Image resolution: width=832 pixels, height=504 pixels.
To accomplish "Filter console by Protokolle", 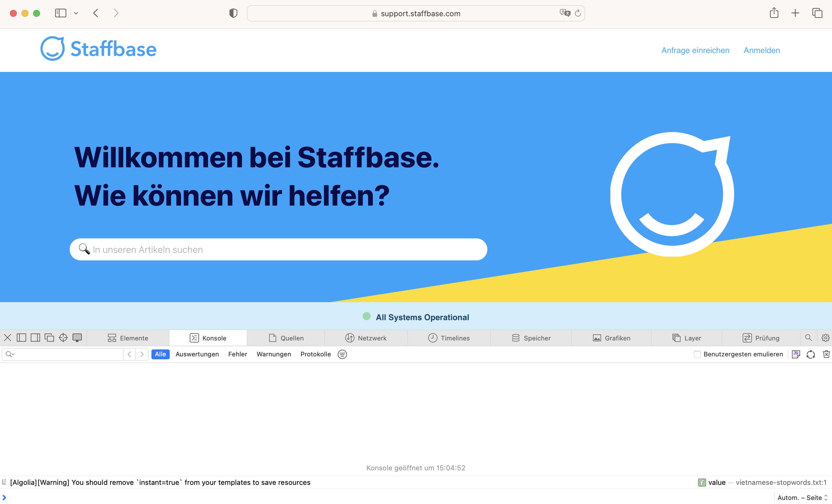I will click(316, 354).
